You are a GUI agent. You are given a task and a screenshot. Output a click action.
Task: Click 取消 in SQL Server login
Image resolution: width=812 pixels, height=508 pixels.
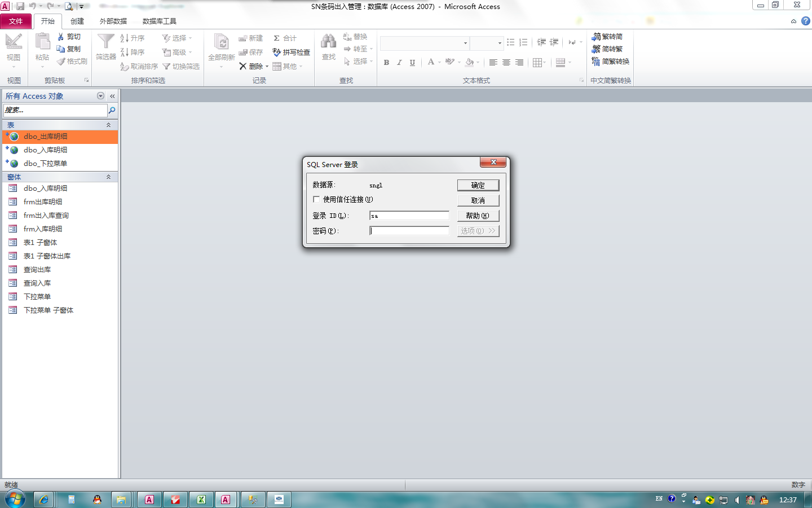(478, 200)
